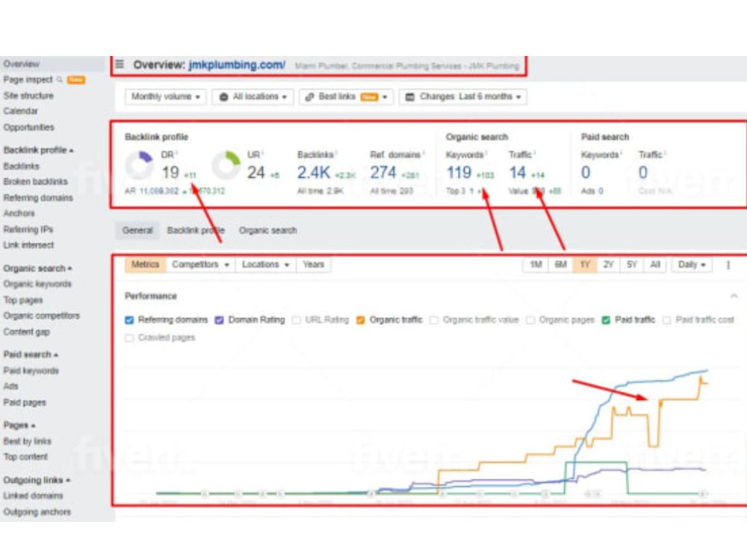Open Linked domains in the sidebar

point(33,496)
